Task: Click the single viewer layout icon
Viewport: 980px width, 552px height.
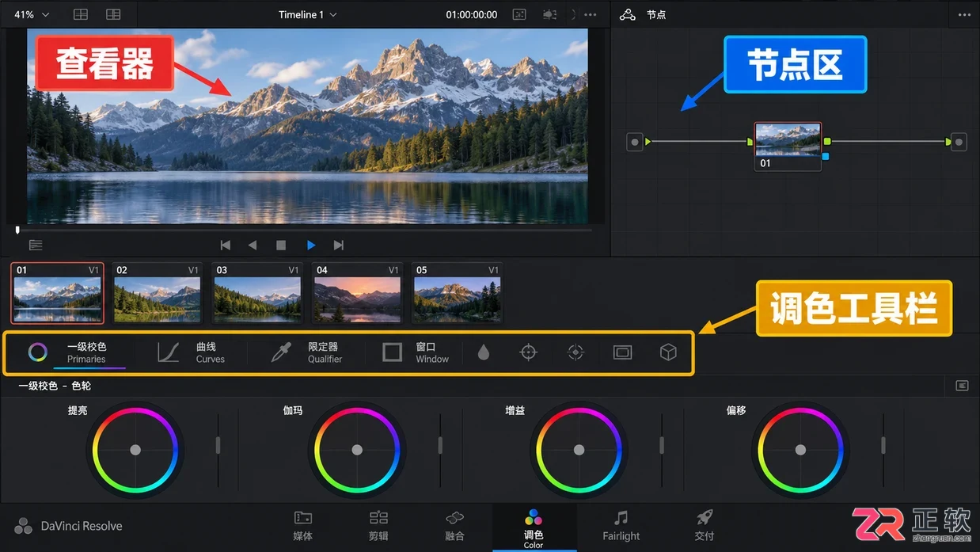Action: point(80,14)
